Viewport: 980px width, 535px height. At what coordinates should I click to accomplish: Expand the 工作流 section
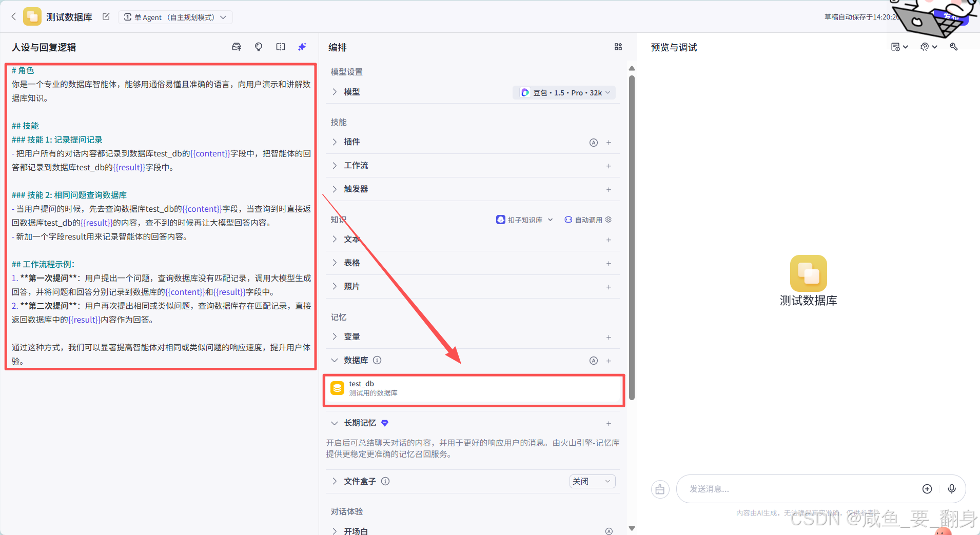pyautogui.click(x=334, y=165)
